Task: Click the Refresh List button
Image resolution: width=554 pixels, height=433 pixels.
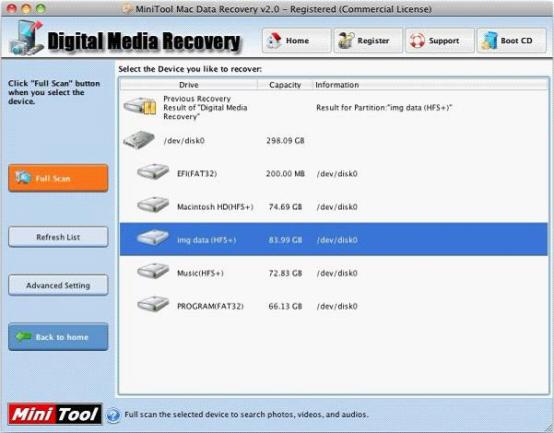Action: (58, 237)
